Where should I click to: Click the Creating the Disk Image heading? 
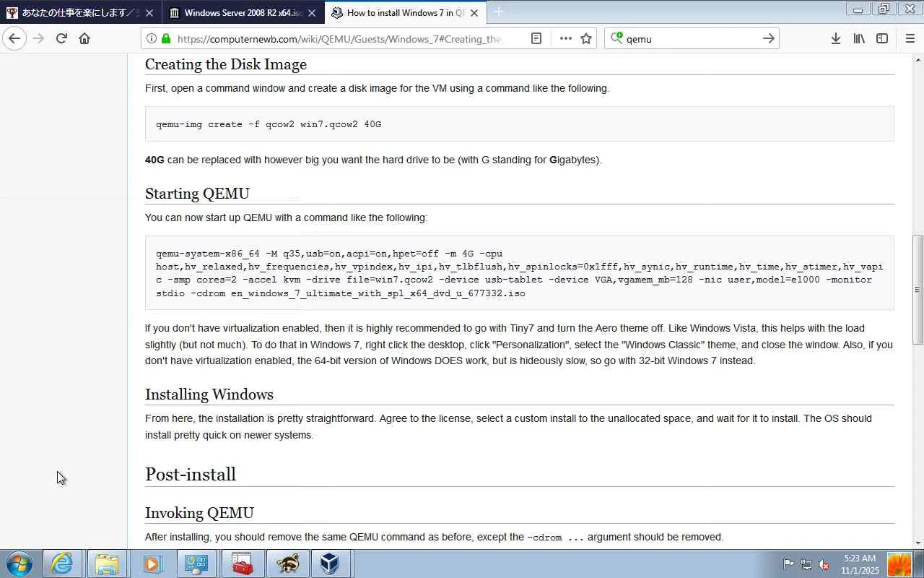pyautogui.click(x=226, y=64)
